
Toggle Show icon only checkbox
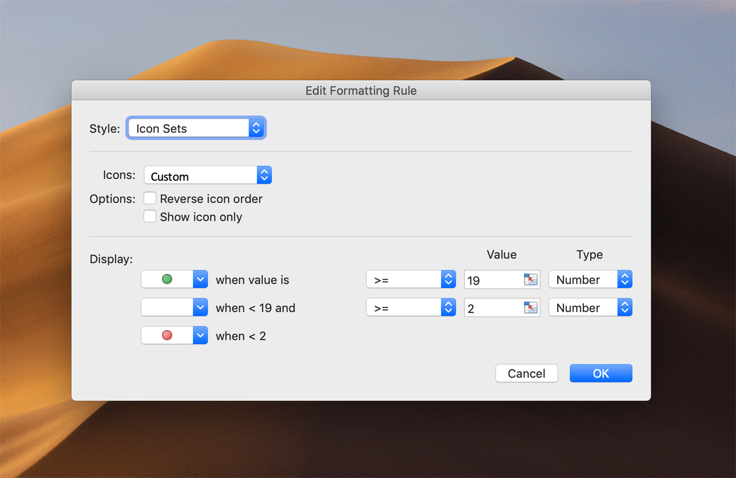pyautogui.click(x=150, y=217)
